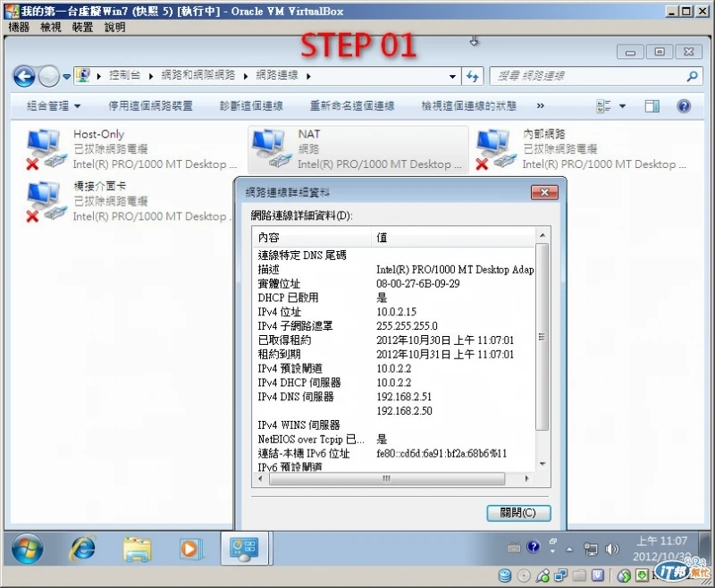This screenshot has width=715, height=588.
Task: Click the volume speaker tray icon
Action: click(611, 549)
